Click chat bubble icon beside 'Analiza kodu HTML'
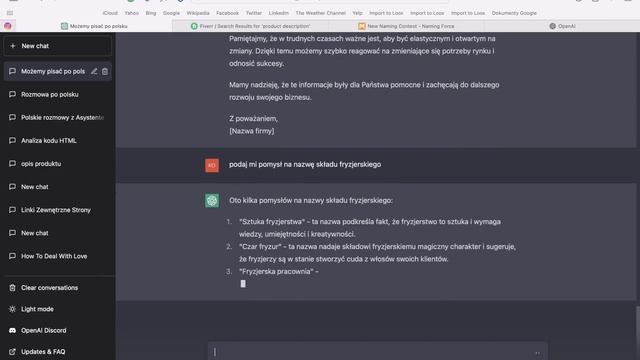The height and width of the screenshot is (360, 640). (x=12, y=140)
